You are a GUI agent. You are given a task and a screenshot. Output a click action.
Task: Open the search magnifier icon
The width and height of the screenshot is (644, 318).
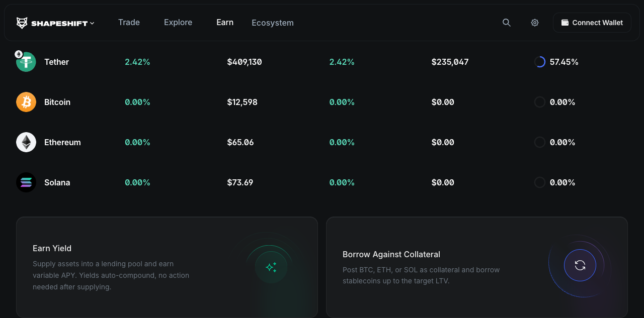click(507, 23)
